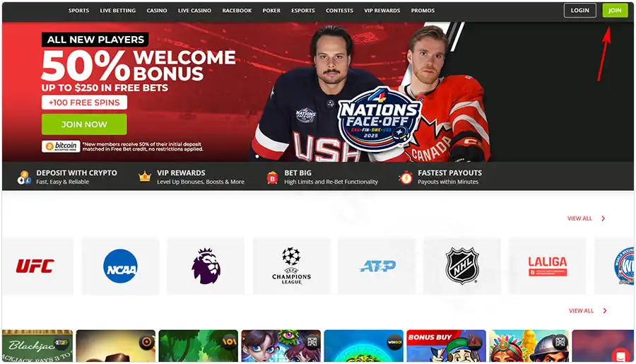Open the chat bubble icon
The width and height of the screenshot is (636, 364).
(x=620, y=356)
